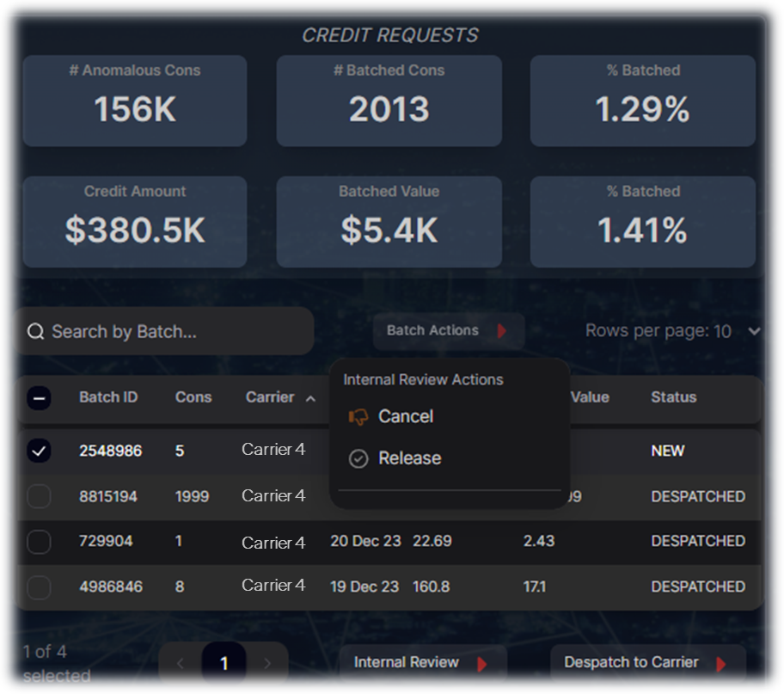This screenshot has height=694, width=784.
Task: Click the magnifier search icon
Action: [x=35, y=332]
